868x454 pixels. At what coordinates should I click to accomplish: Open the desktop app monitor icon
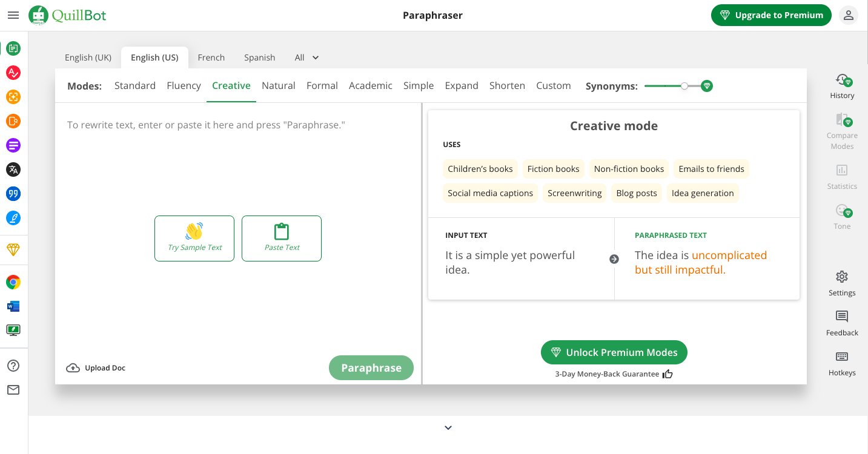point(13,331)
